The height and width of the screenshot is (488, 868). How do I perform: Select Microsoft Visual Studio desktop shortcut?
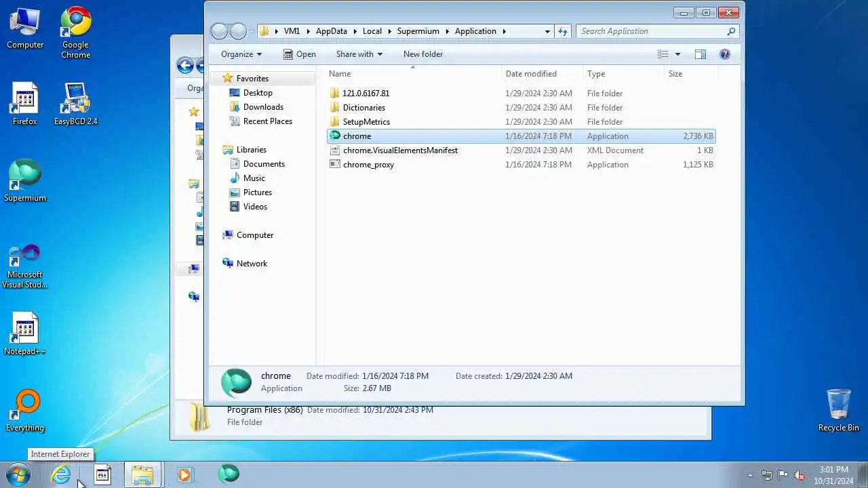click(x=25, y=266)
